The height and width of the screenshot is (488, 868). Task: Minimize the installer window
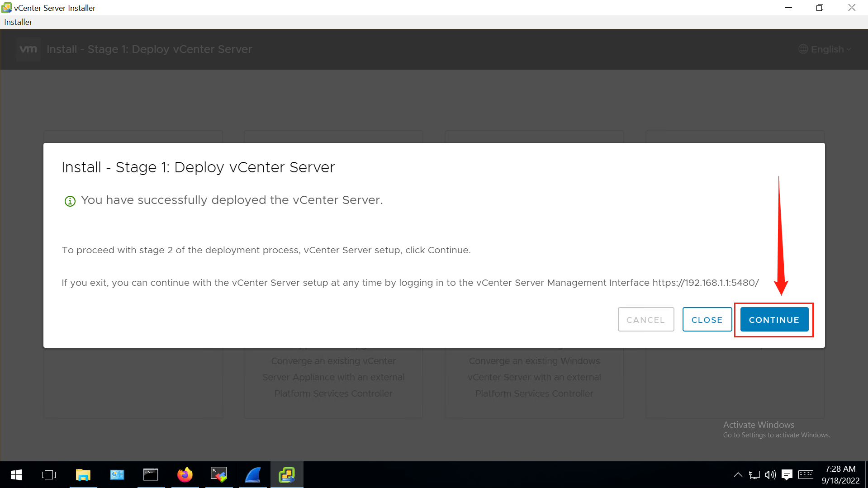788,8
